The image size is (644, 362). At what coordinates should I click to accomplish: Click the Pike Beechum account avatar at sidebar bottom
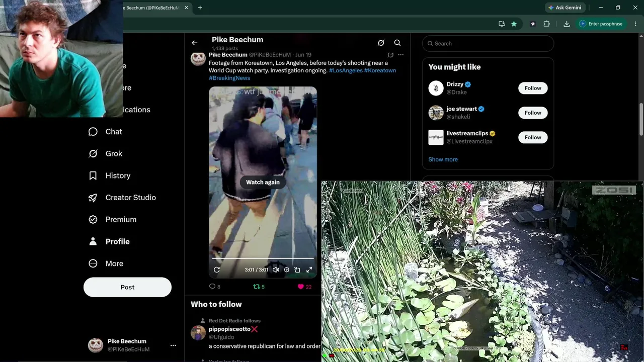(x=96, y=345)
